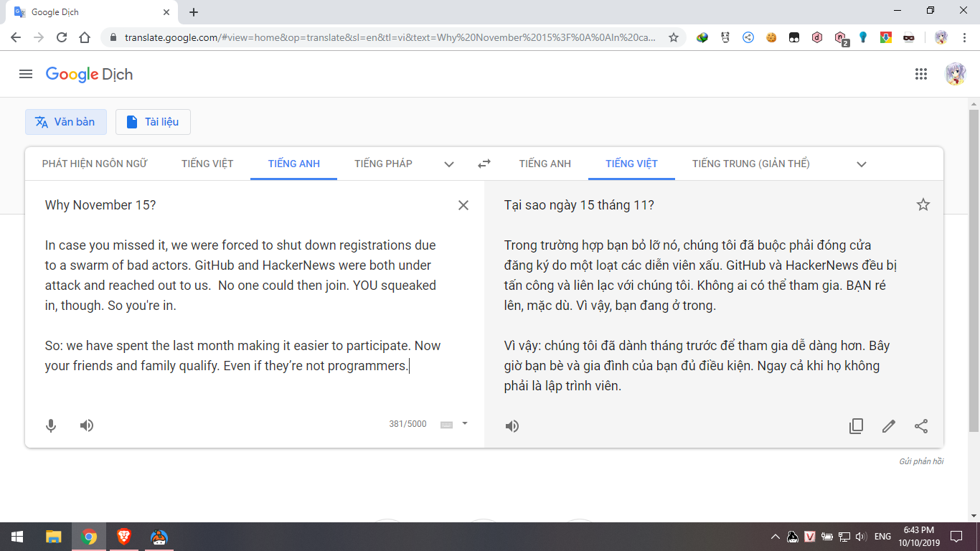
Task: Open the Chrome profile avatar in the toolbar
Action: 941,37
